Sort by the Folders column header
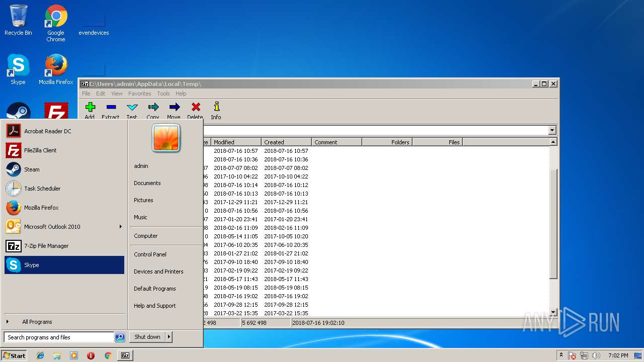 tap(387, 142)
